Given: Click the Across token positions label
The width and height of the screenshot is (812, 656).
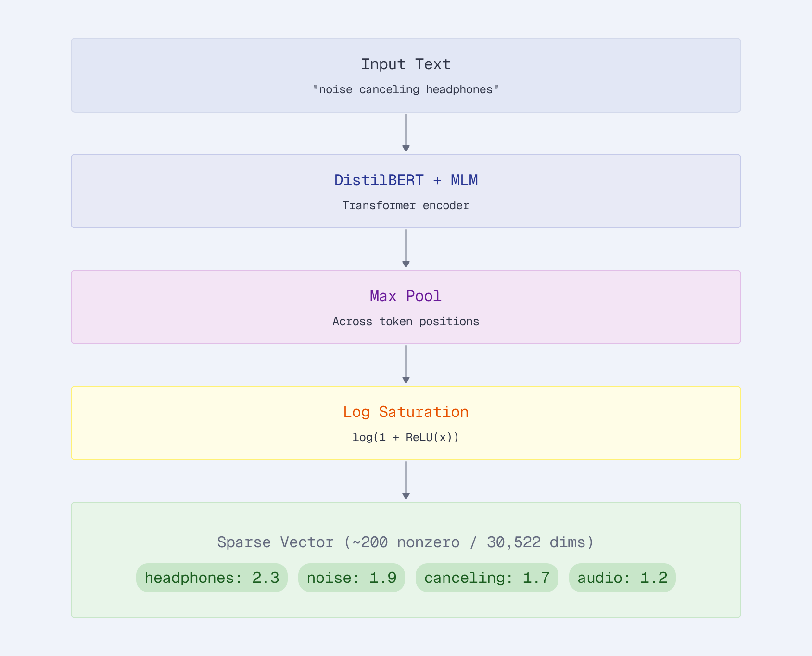Looking at the screenshot, I should tap(406, 321).
